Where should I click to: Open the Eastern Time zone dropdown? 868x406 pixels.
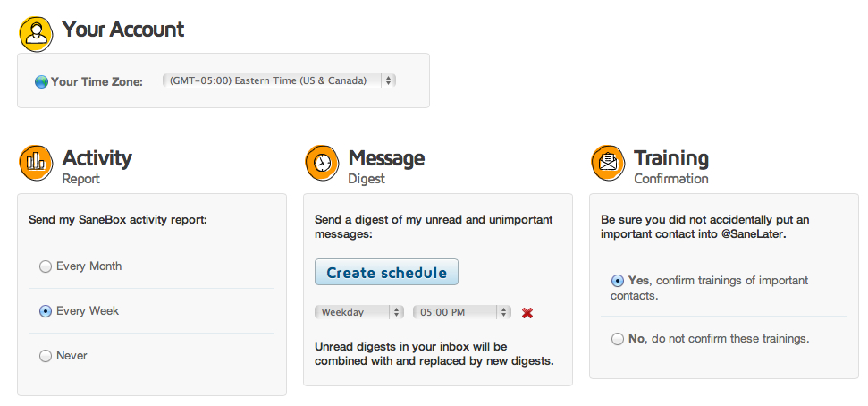[279, 80]
